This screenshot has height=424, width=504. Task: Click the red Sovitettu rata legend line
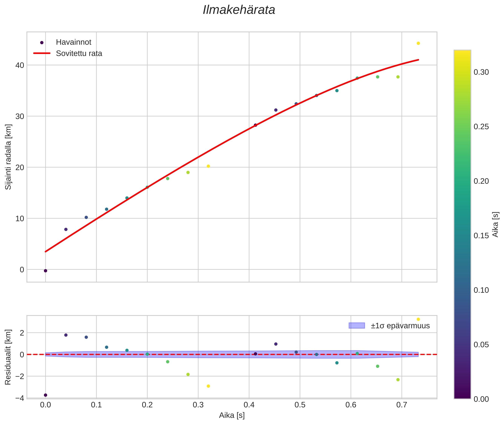click(x=42, y=53)
